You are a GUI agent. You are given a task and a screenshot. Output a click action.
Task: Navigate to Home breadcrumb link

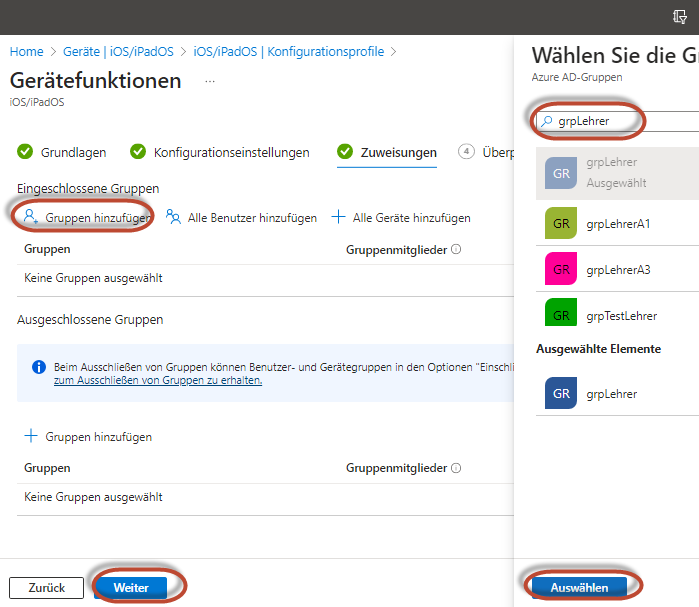(x=26, y=51)
